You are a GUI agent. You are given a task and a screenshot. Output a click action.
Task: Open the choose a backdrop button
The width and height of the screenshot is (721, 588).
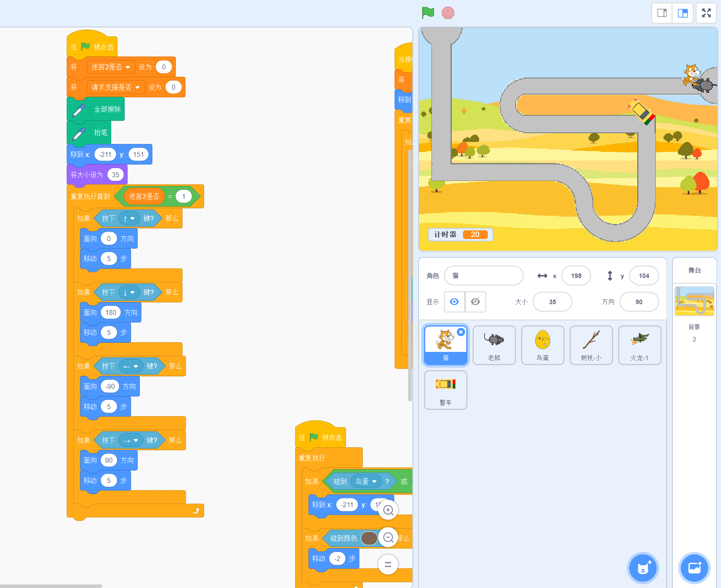694,568
